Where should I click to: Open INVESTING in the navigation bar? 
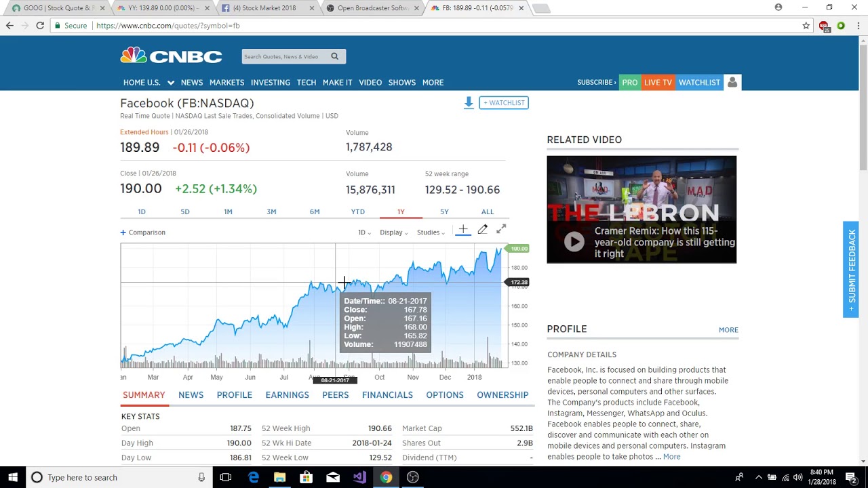271,82
